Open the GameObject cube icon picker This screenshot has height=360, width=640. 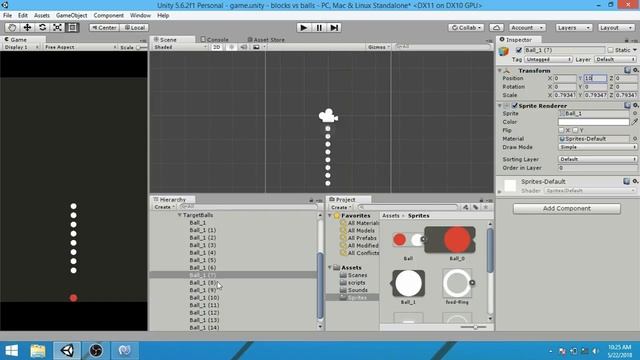point(504,51)
